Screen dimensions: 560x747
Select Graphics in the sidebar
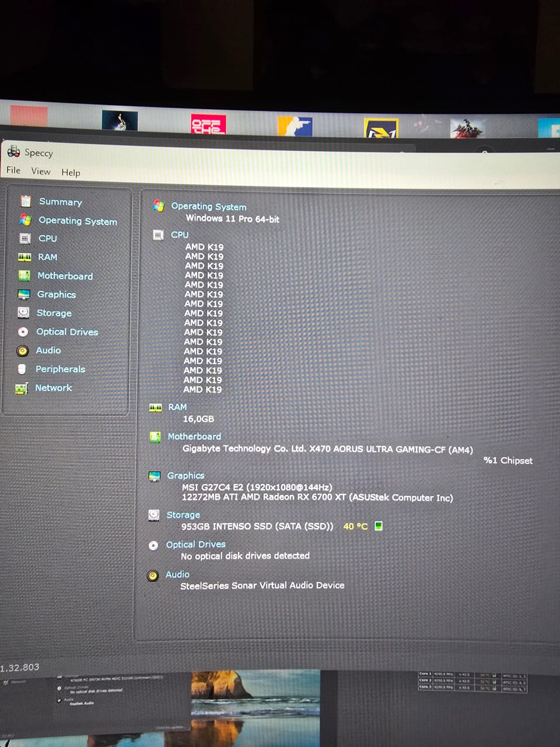pos(57,294)
